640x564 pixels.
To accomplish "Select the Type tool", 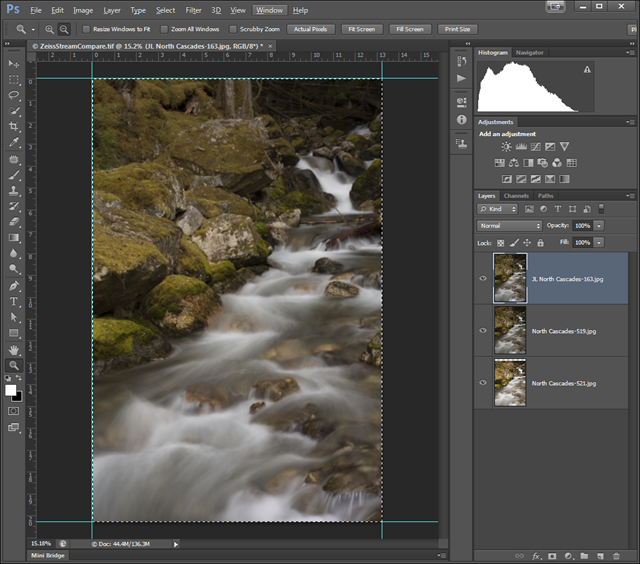I will 14,301.
